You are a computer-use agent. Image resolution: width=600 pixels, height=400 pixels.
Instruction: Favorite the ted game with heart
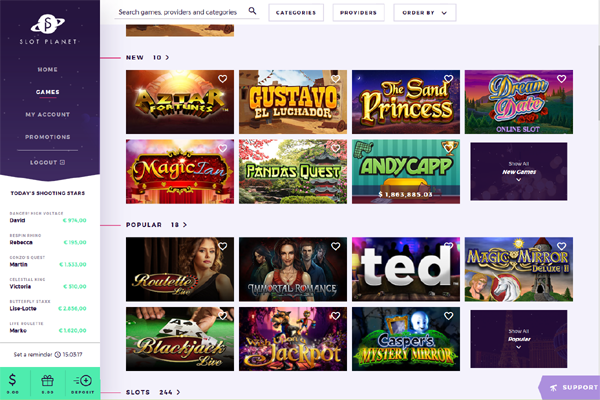448,245
